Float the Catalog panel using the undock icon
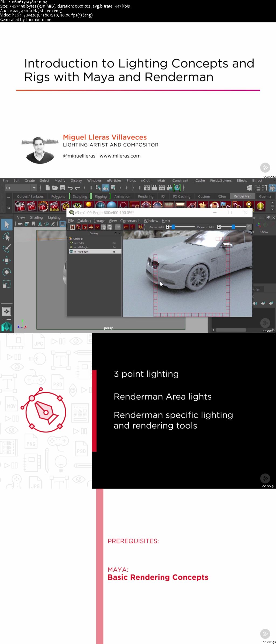 click(116, 233)
